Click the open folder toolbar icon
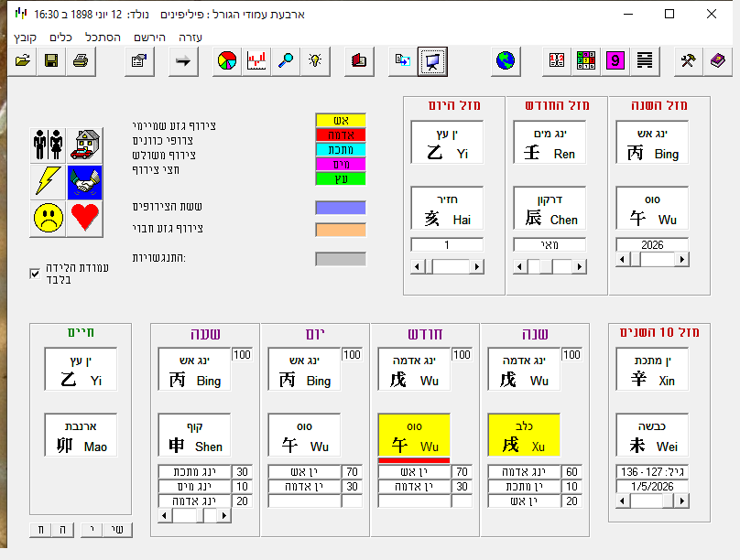 23,61
